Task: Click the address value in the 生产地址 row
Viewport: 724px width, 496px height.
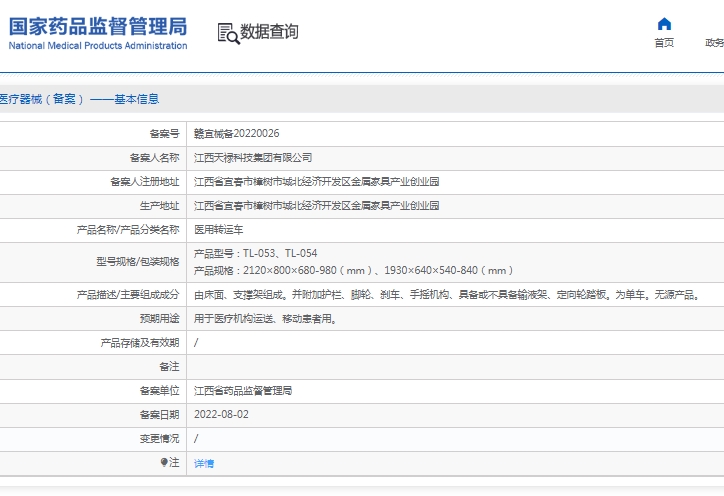Action: pos(316,206)
